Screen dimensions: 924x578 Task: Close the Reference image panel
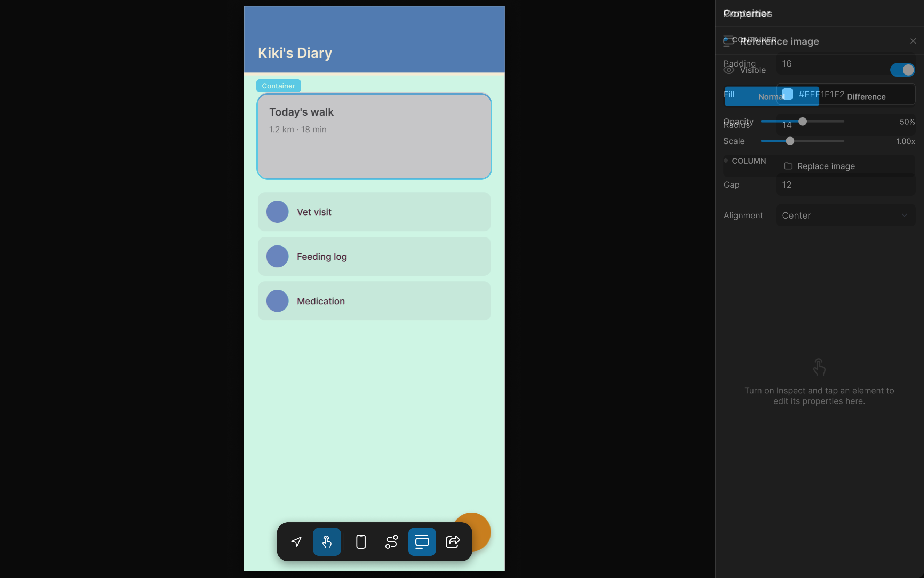click(x=913, y=41)
